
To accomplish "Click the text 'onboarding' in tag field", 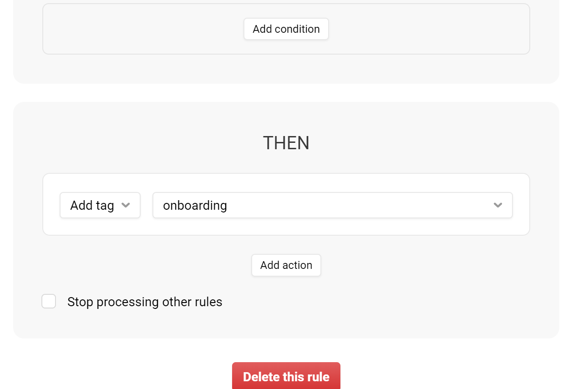I will click(x=195, y=205).
